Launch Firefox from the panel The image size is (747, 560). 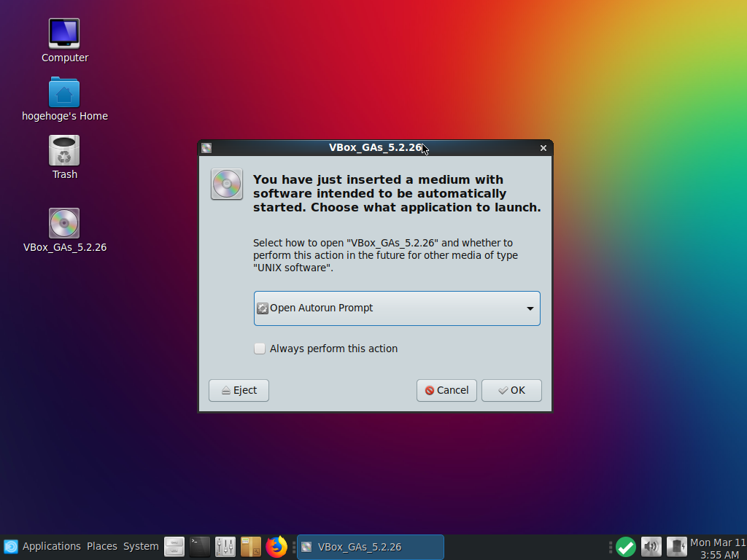tap(276, 547)
